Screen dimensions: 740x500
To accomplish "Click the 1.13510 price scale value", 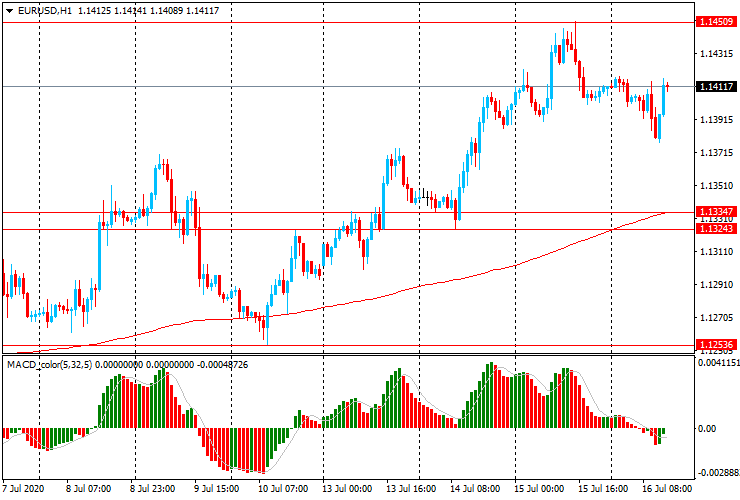I will [x=716, y=186].
